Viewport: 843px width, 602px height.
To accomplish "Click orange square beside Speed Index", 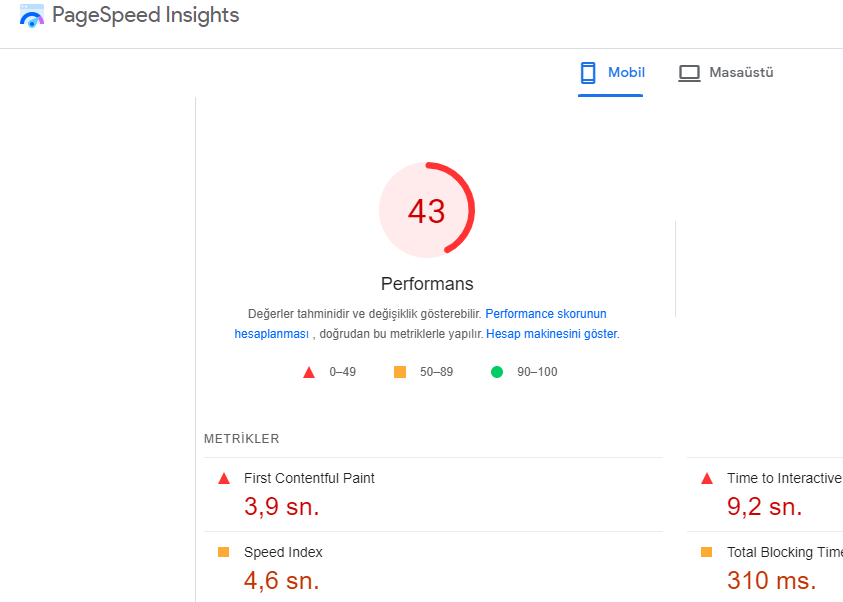I will (224, 552).
